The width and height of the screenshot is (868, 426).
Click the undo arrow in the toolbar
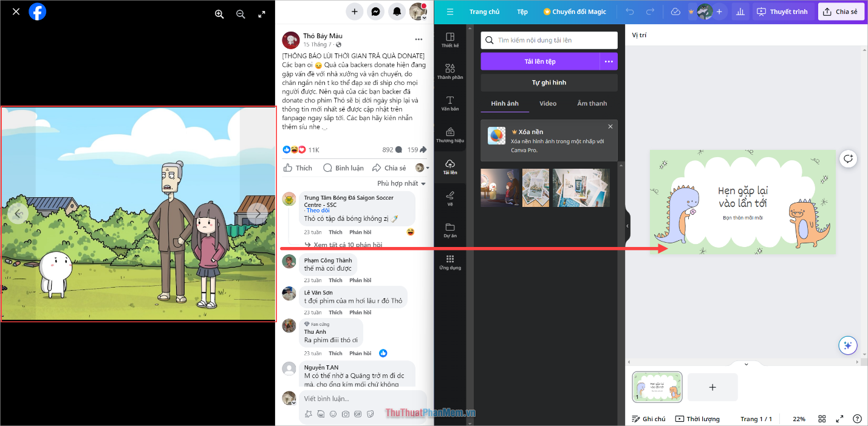[x=630, y=11]
